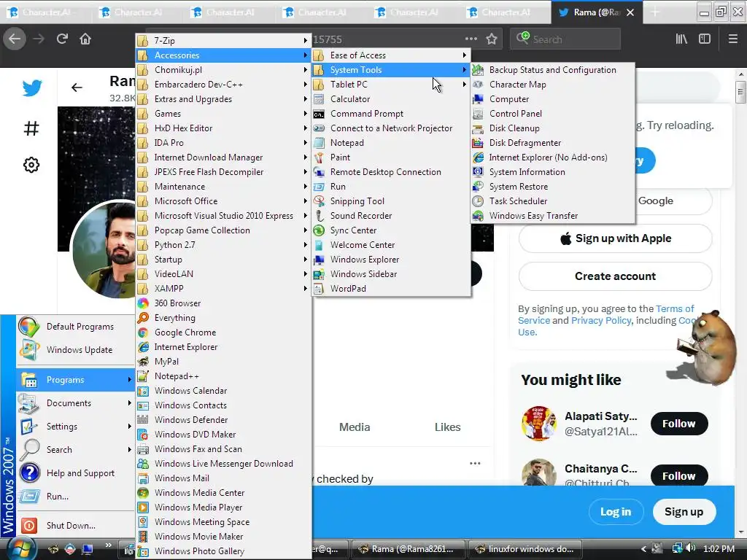Click the Sign up button
This screenshot has height=560, width=747.
pos(684,512)
